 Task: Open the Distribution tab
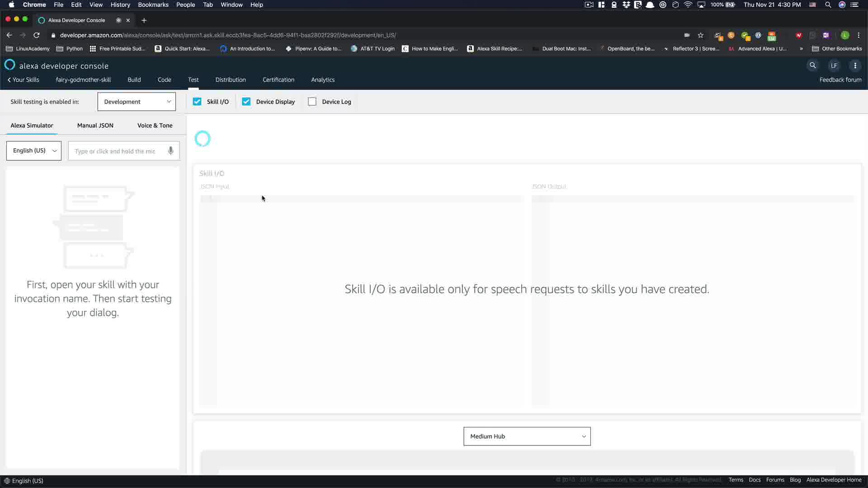[x=231, y=80]
